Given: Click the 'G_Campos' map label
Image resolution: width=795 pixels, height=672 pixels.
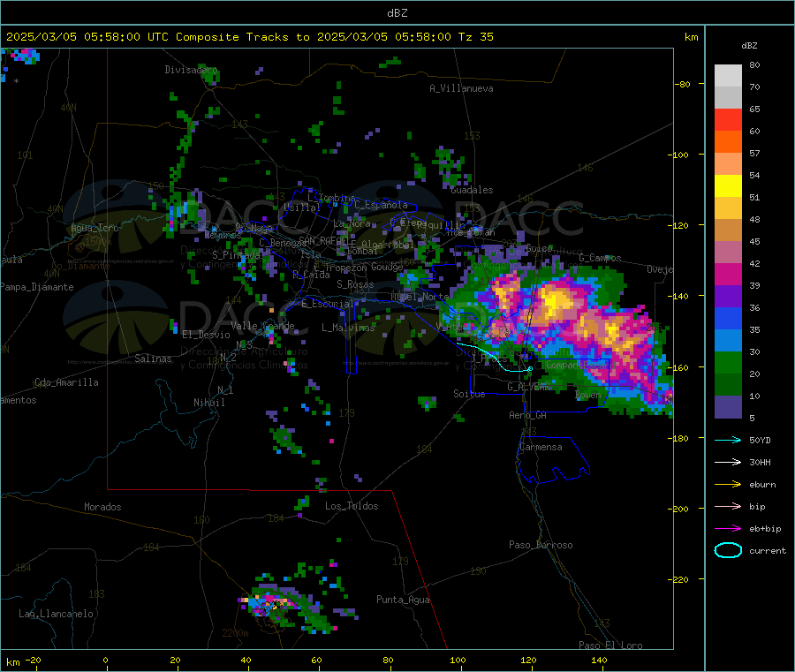Looking at the screenshot, I should [600, 258].
